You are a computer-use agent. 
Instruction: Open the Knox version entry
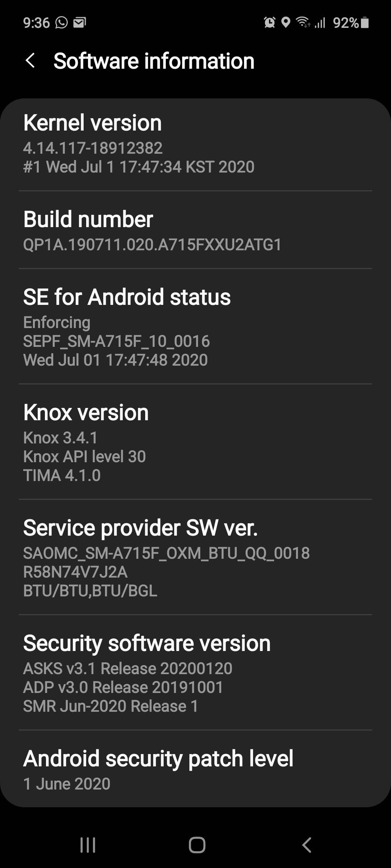195,442
